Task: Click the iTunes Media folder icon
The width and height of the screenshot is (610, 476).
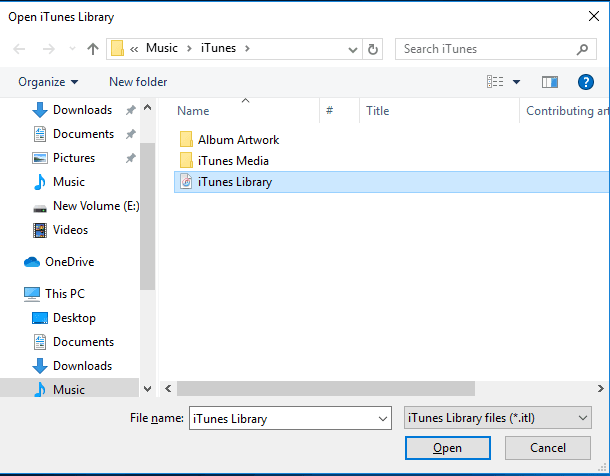Action: (x=186, y=161)
